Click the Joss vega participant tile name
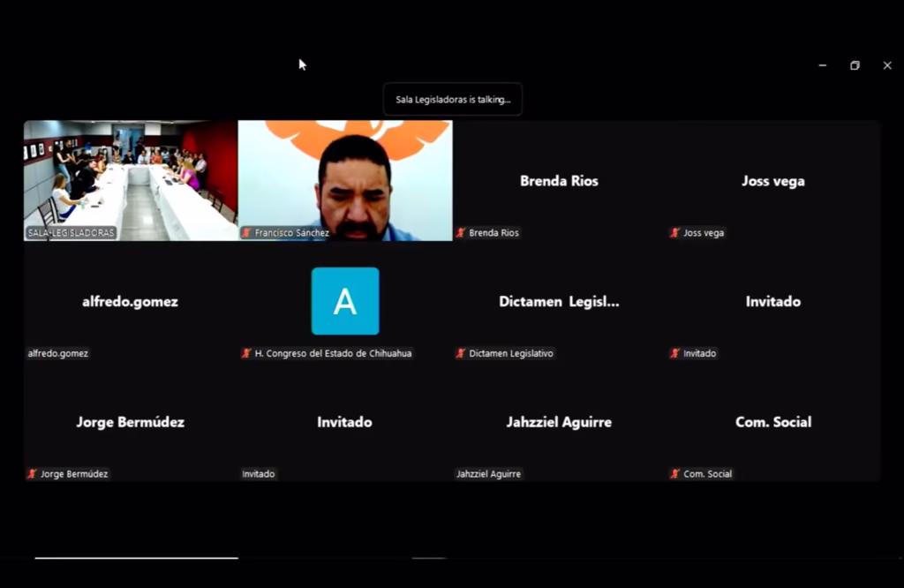 click(x=773, y=181)
